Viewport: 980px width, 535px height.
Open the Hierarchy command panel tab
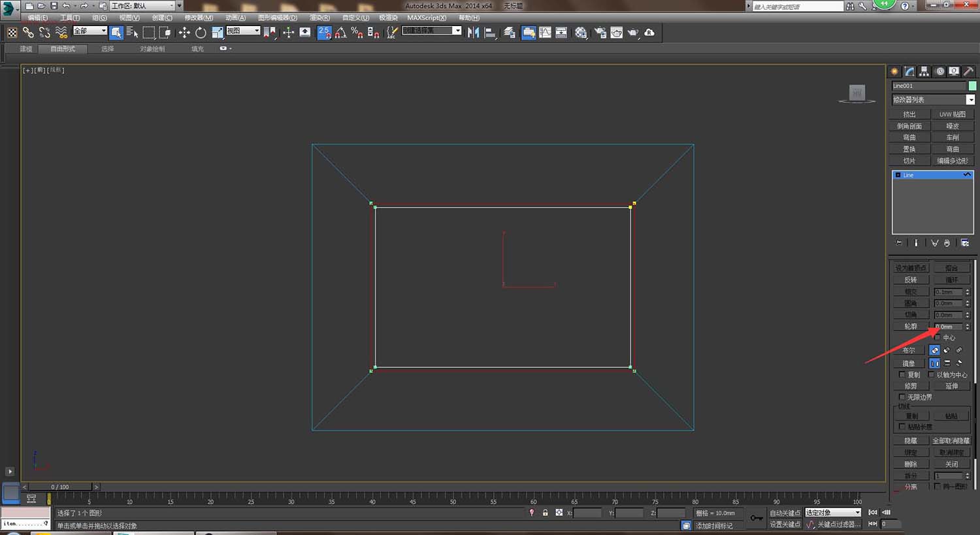tap(924, 71)
